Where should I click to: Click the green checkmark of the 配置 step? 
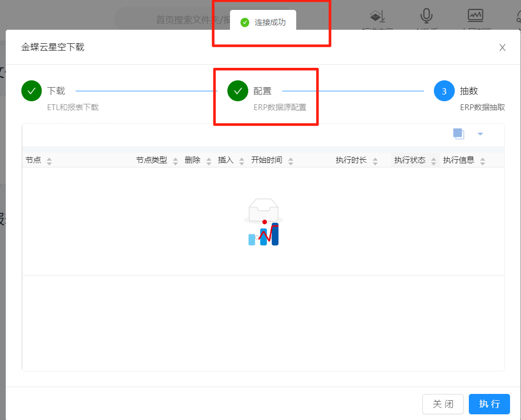coord(238,91)
